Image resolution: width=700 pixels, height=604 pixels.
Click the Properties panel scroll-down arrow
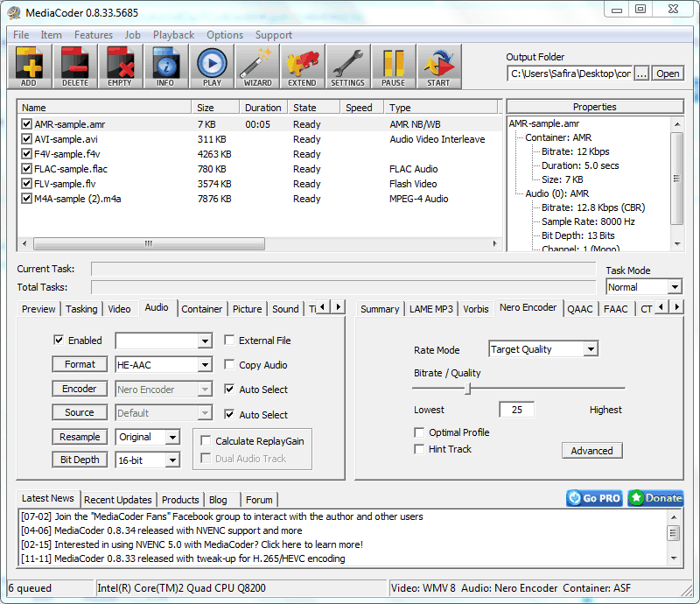click(677, 244)
